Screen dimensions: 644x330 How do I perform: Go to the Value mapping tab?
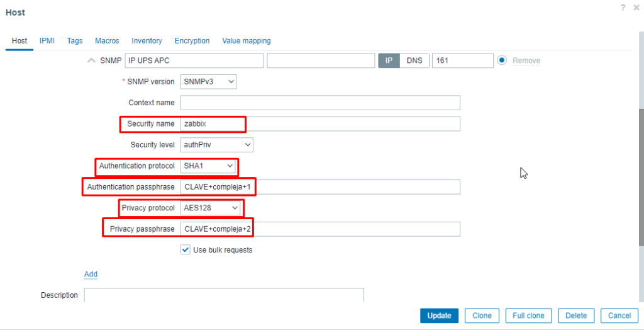(247, 41)
